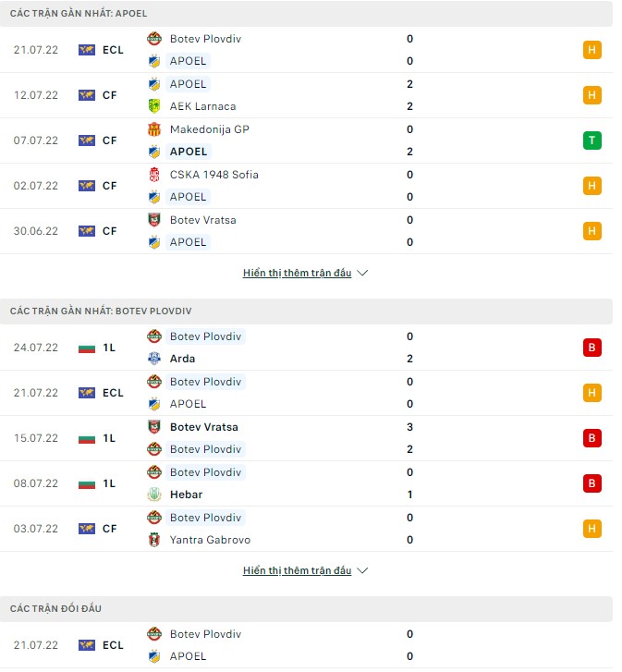The width and height of the screenshot is (622, 672).
Task: Click the 07.07.22 match date
Action: [x=36, y=141]
